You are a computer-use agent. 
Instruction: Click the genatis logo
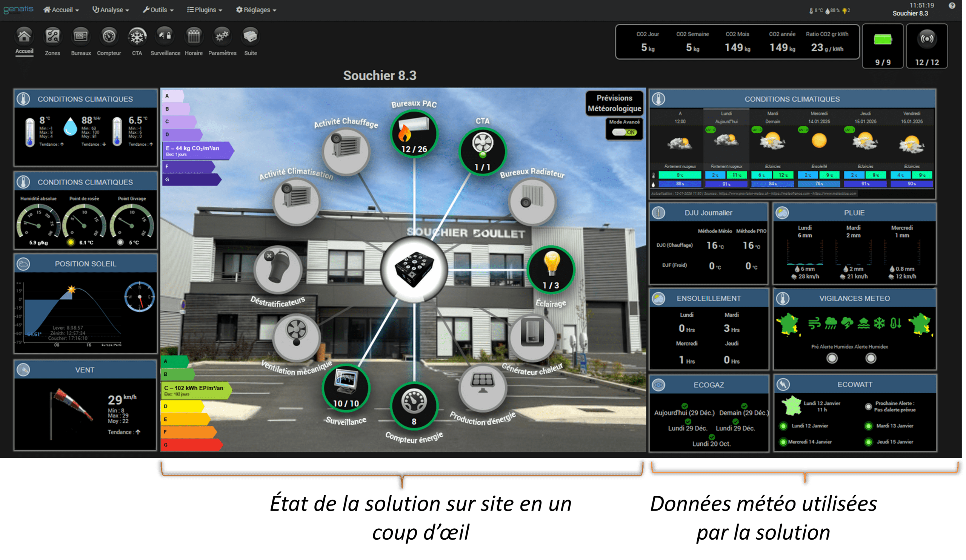click(18, 9)
